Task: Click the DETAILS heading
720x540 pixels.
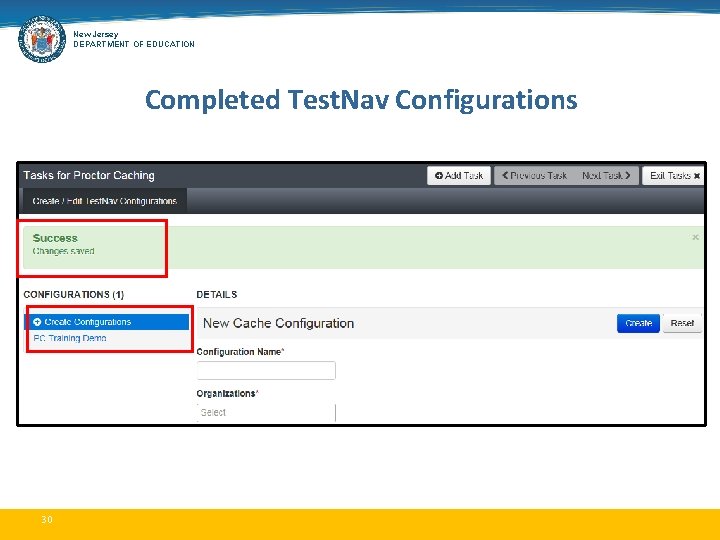Action: pyautogui.click(x=217, y=294)
